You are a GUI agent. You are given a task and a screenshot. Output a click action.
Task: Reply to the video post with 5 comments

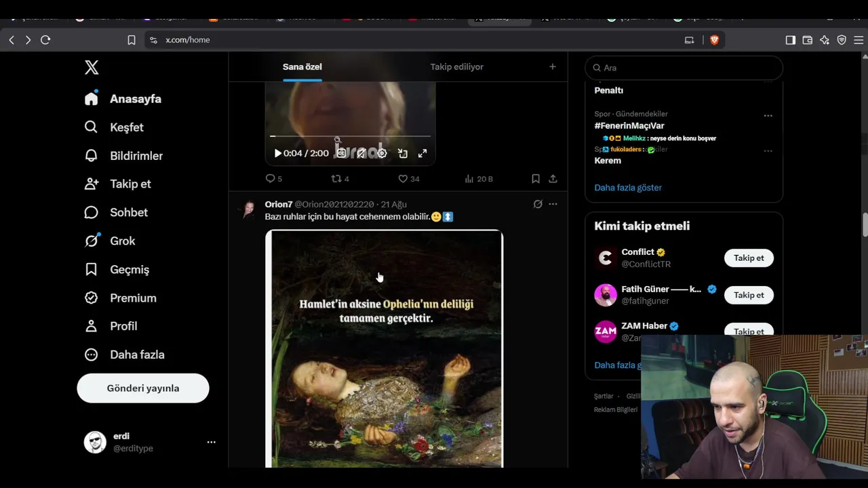pyautogui.click(x=274, y=179)
